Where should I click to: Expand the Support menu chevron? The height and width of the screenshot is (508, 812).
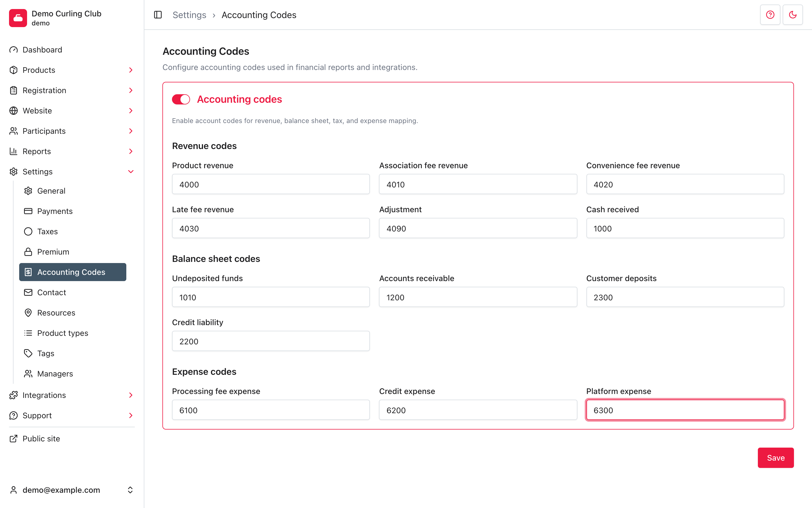131,415
